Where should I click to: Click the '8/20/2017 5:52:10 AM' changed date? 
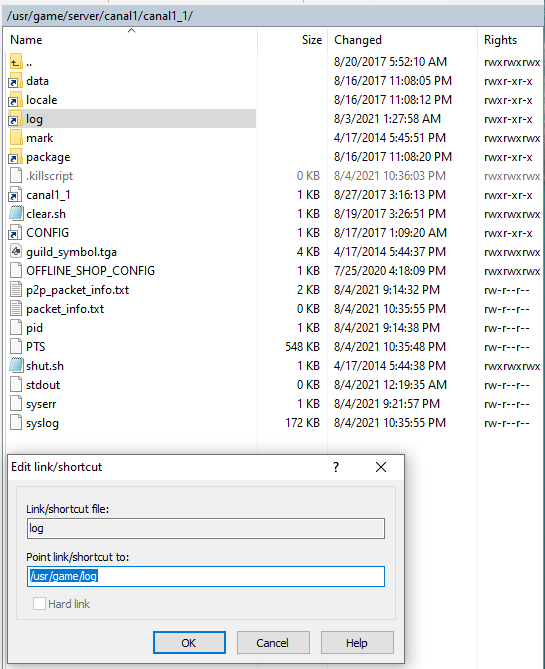coord(390,62)
